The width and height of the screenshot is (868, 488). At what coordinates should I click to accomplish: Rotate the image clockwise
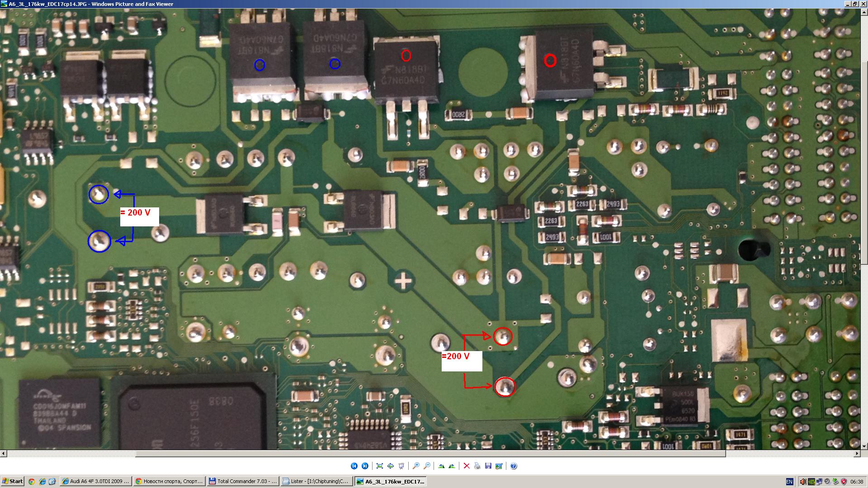[441, 466]
